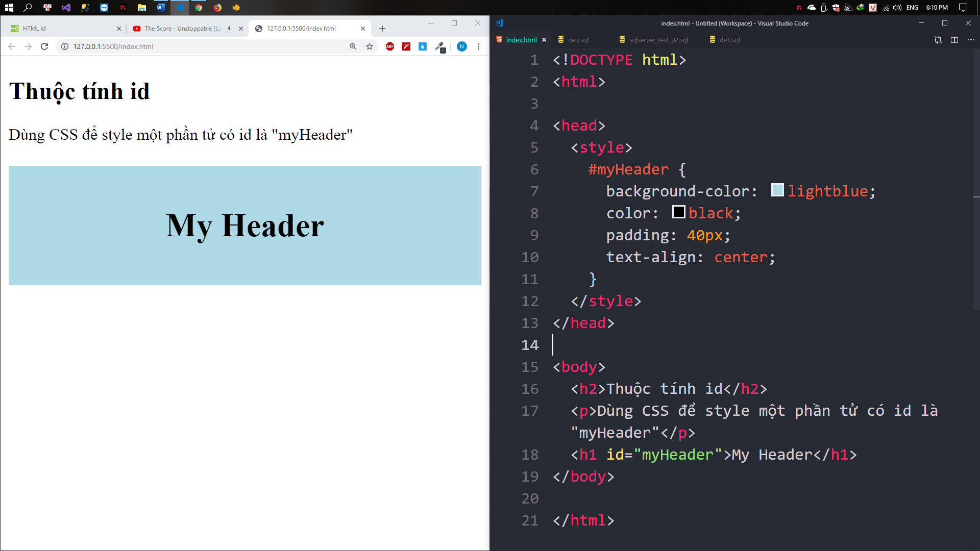Click the Open Changes compare icon

[938, 40]
